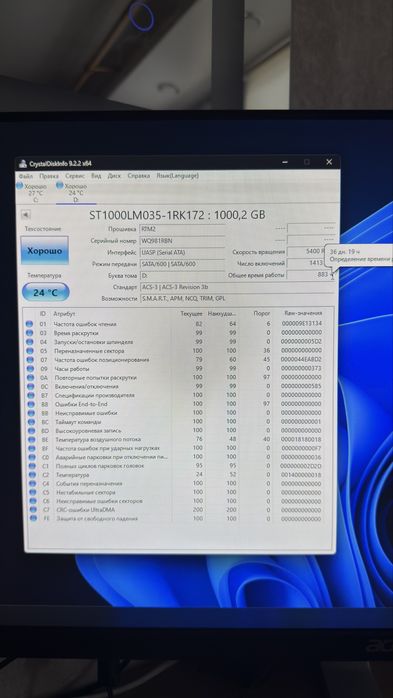The width and height of the screenshot is (393, 698).
Task: Click raw value 001400000018
Action: pos(302,475)
